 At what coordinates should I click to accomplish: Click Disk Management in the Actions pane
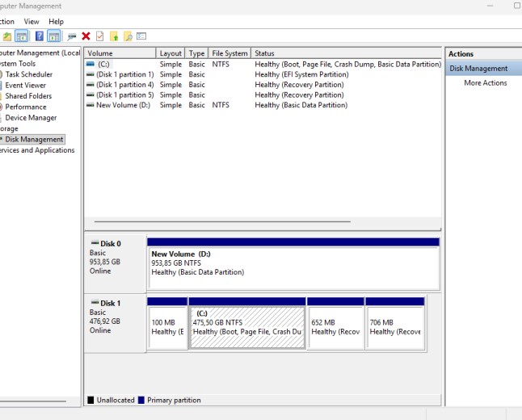[x=484, y=68]
